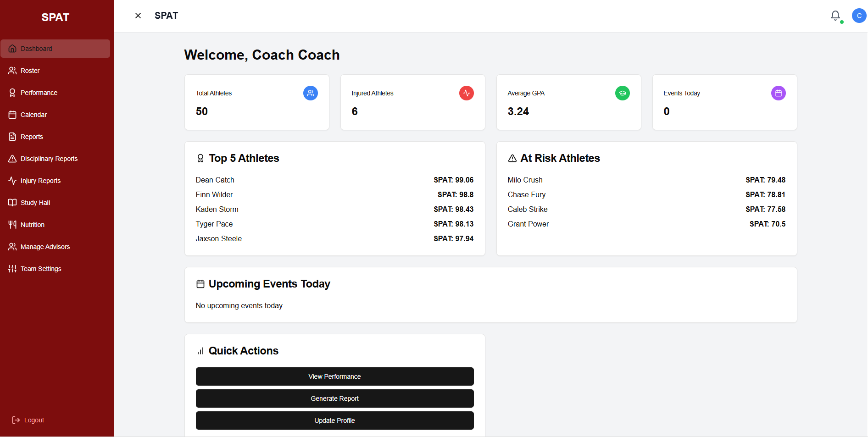Click the Team Settings sliders icon
This screenshot has width=868, height=437.
12,269
